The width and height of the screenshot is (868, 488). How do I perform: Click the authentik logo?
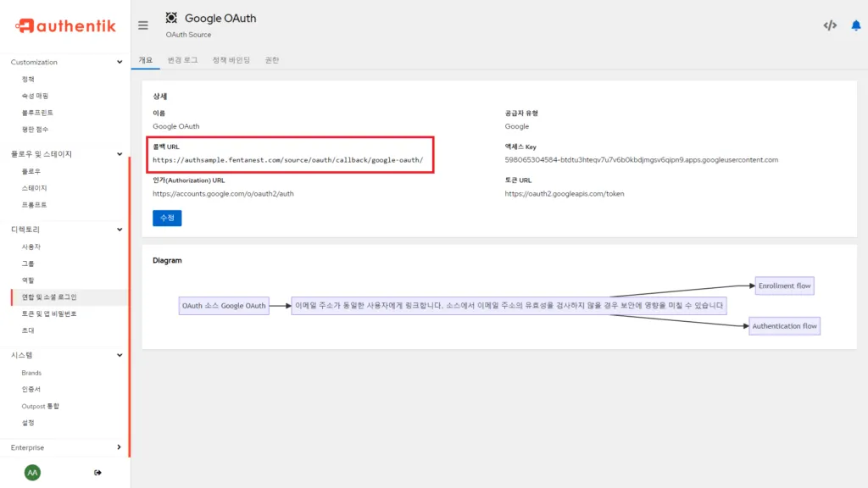[x=65, y=25]
